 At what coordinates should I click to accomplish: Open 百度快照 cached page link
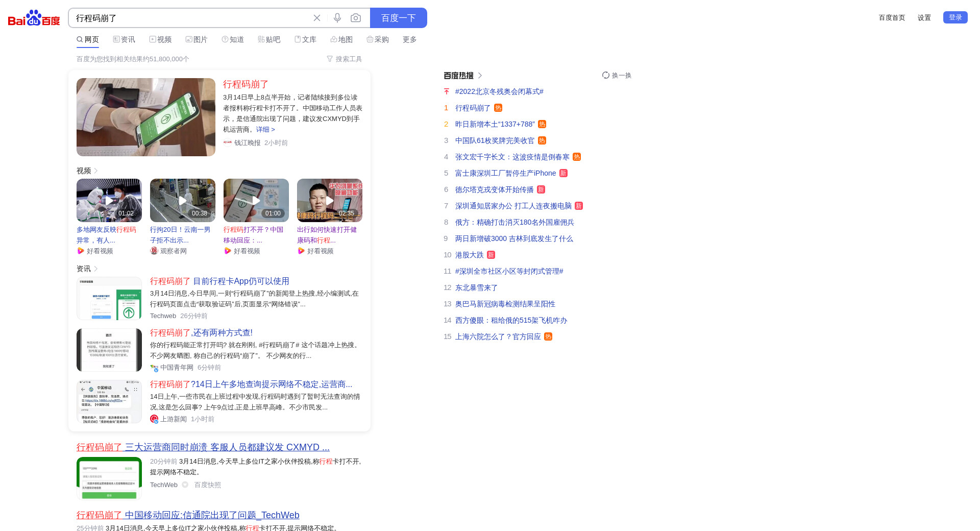[x=207, y=485]
